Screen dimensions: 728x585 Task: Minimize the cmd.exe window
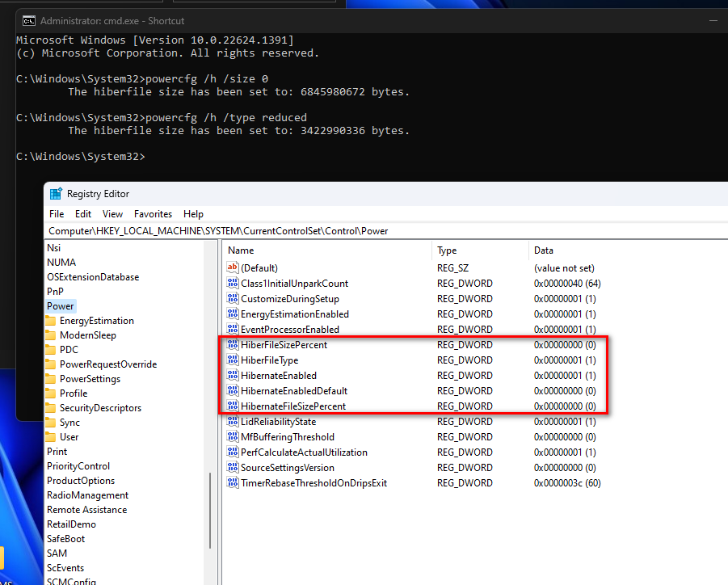click(713, 21)
